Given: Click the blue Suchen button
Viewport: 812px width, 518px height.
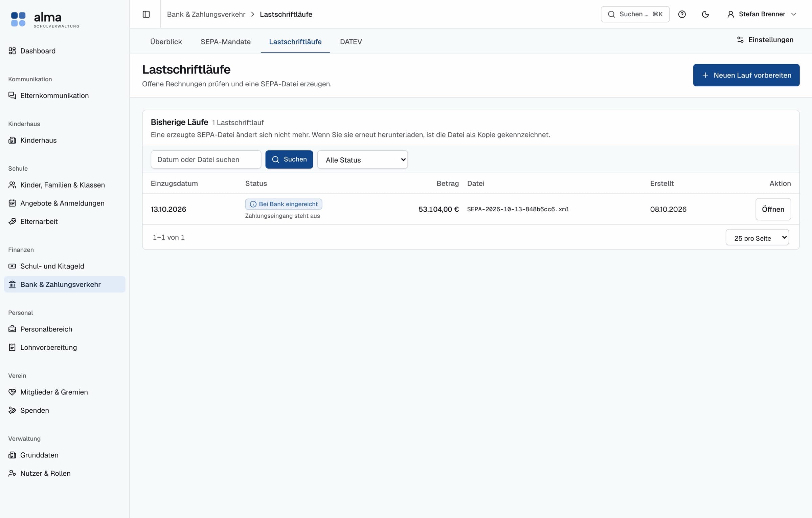Looking at the screenshot, I should pos(289,159).
